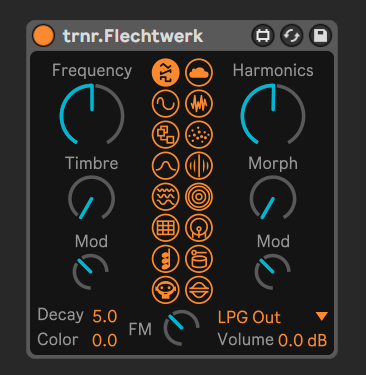Click the LPG Out output selector text
Screen dimensions: 366x375
pos(249,317)
